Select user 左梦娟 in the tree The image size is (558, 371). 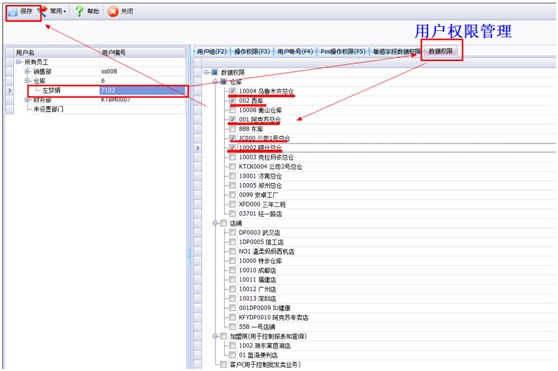[x=51, y=90]
